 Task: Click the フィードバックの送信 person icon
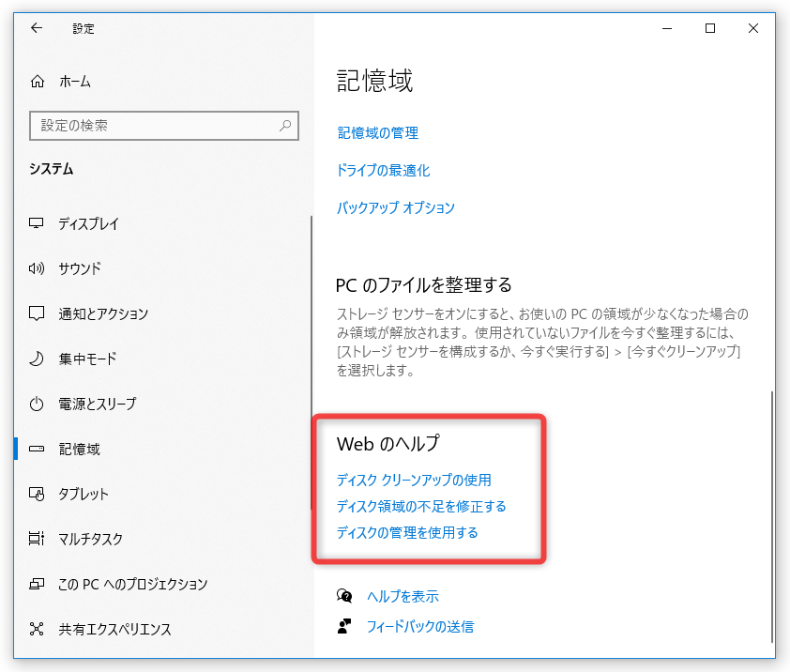[x=344, y=627]
